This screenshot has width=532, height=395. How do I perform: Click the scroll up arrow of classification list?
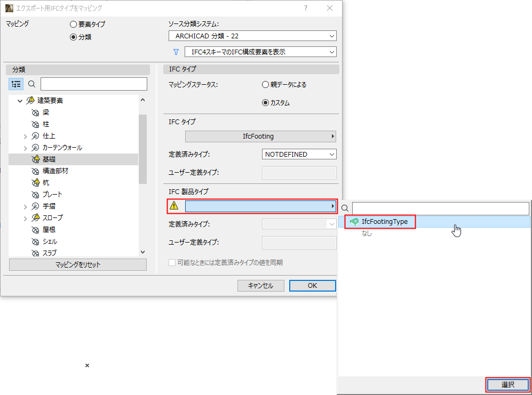[143, 100]
